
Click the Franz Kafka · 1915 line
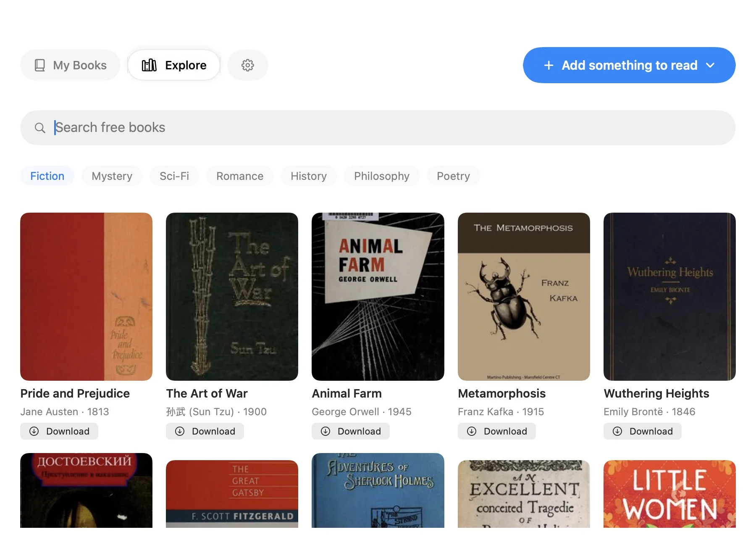coord(501,412)
